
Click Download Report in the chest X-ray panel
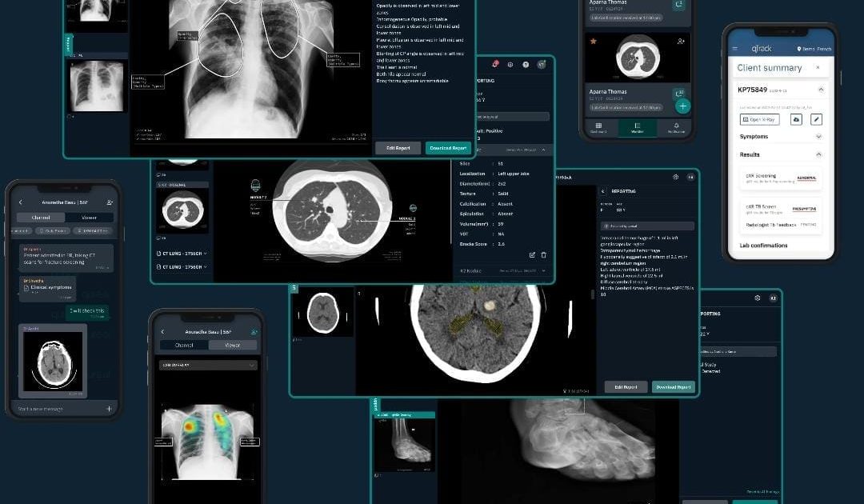tap(448, 148)
